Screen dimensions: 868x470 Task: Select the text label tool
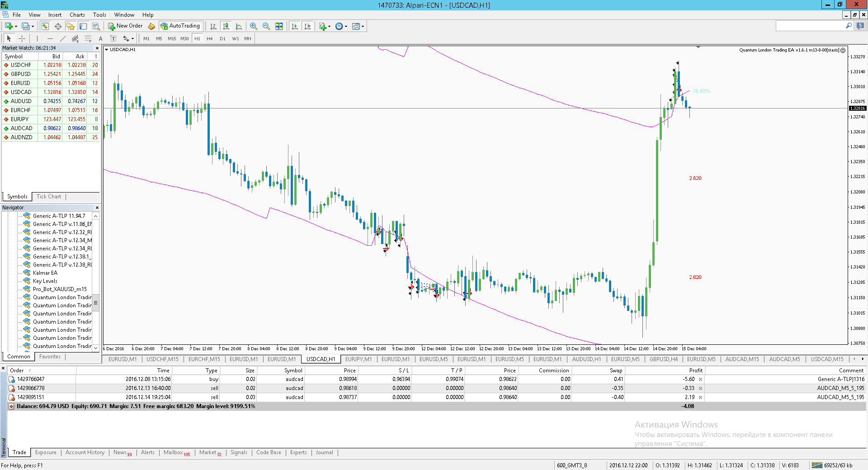pyautogui.click(x=113, y=38)
